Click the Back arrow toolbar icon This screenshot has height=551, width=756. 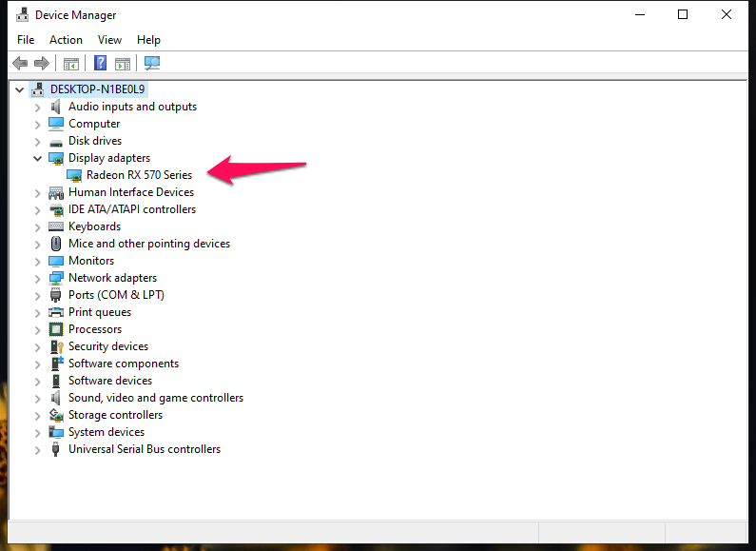tap(20, 63)
